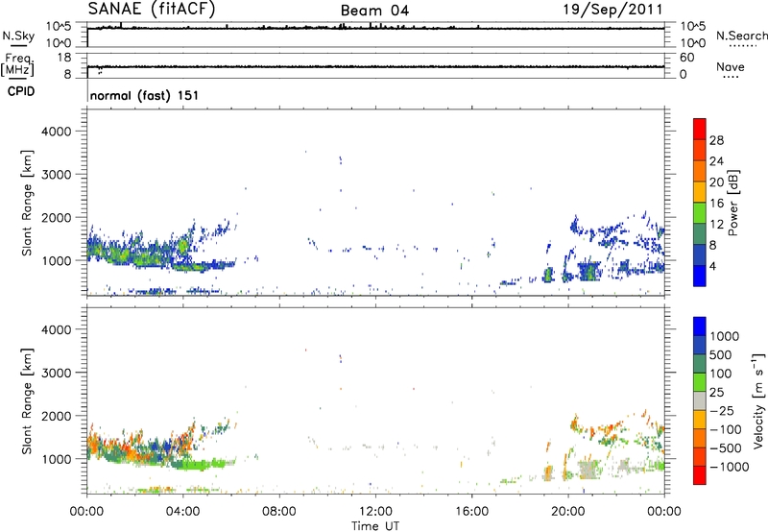Click the "12:00" time axis label
The height and width of the screenshot is (532, 768).
pos(375,512)
